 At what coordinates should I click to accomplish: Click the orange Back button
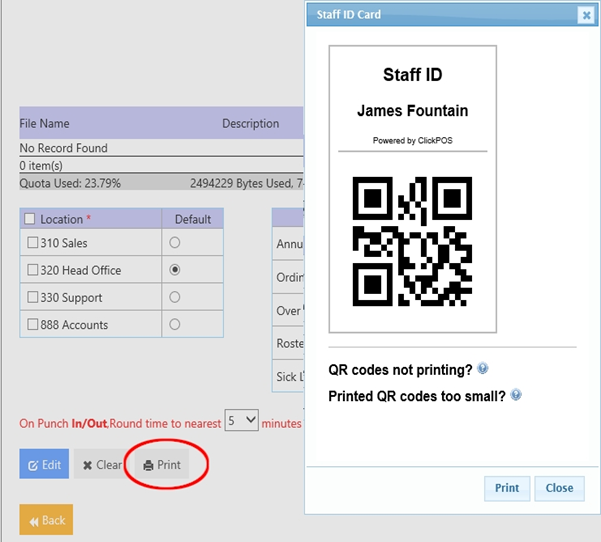(x=46, y=520)
